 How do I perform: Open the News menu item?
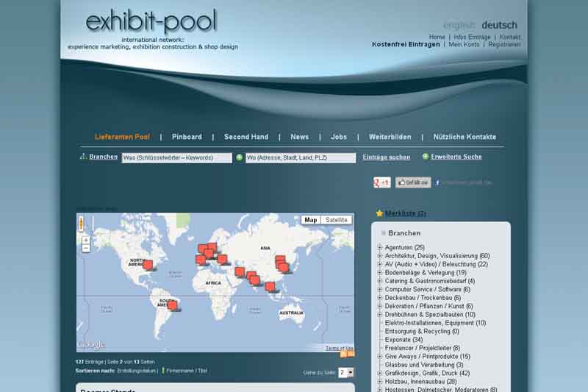[300, 137]
